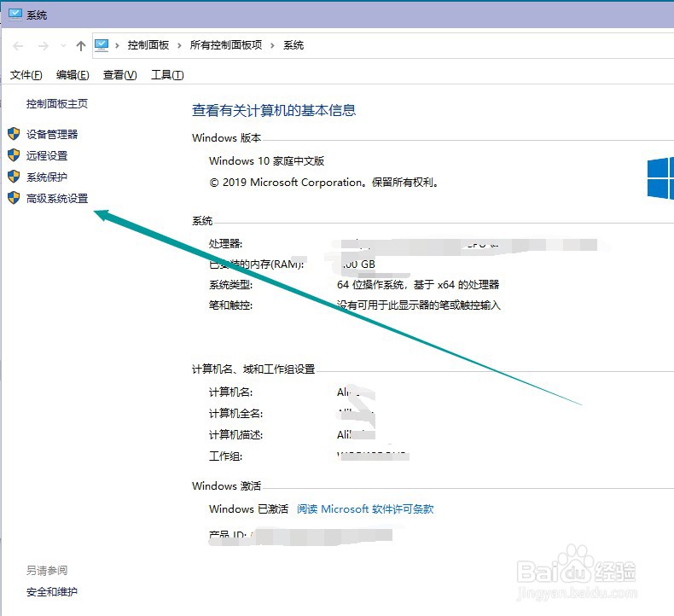
Task: Click the 所有控制面板项 breadcrumb
Action: pos(226,45)
